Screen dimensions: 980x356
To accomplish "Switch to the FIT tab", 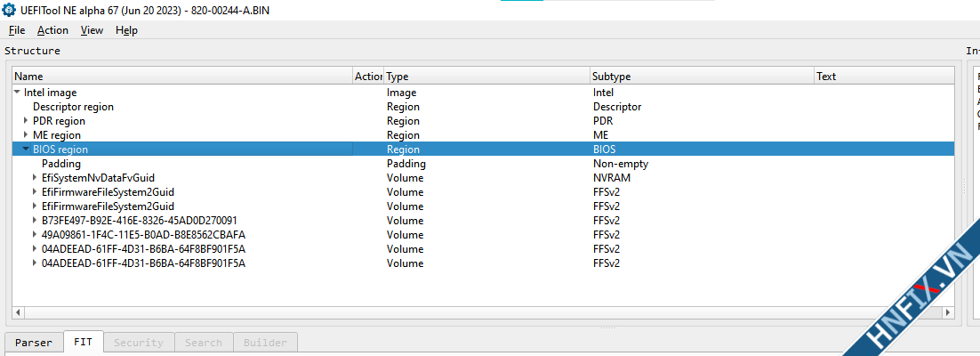I will tap(83, 343).
